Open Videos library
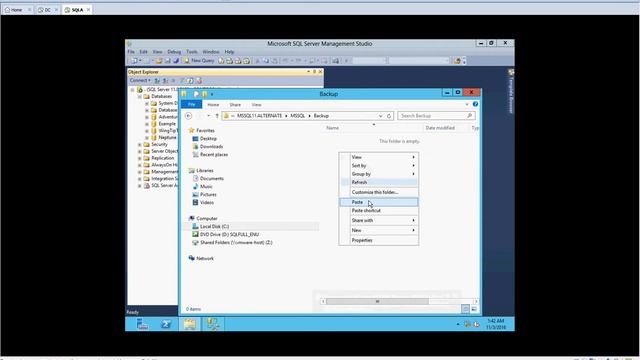This screenshot has width=640, height=360. tap(207, 202)
